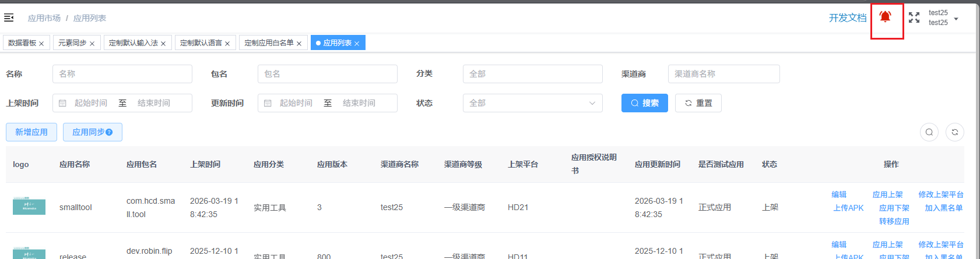Click the blue 搜索 button
The width and height of the screenshot is (980, 259).
(645, 103)
